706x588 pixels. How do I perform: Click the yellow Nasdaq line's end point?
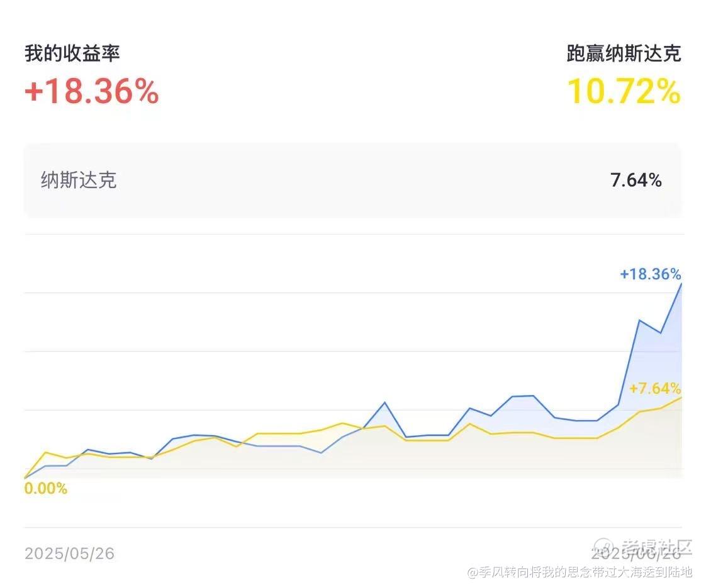[681, 397]
